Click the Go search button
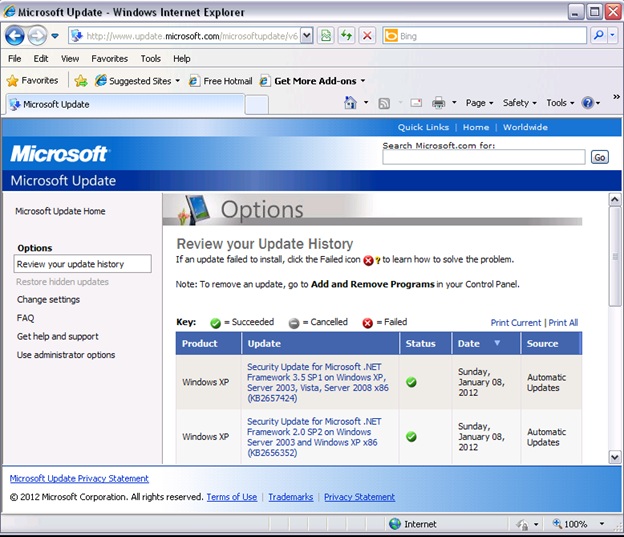 pos(599,157)
